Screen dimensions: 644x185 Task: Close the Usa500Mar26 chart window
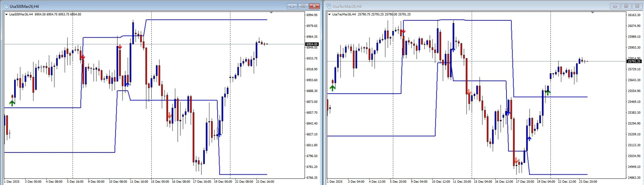[314, 6]
